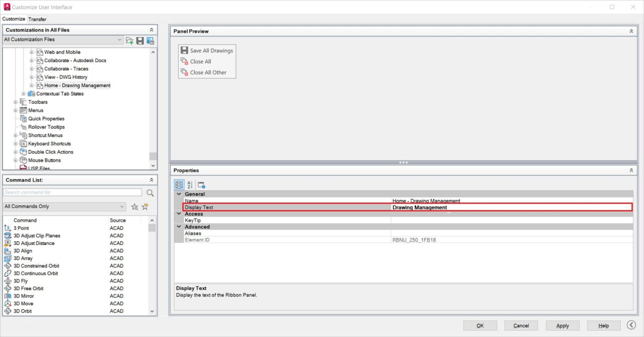The image size is (644, 337).
Task: Expand the Menus tree node
Action: click(x=16, y=110)
